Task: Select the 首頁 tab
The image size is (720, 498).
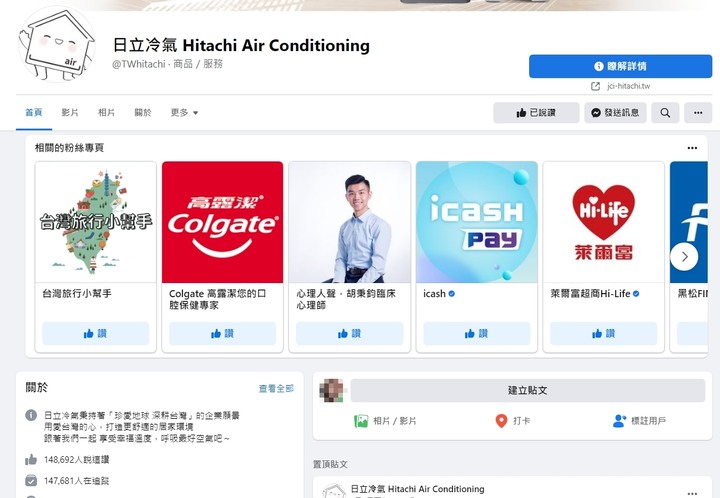Action: [34, 112]
